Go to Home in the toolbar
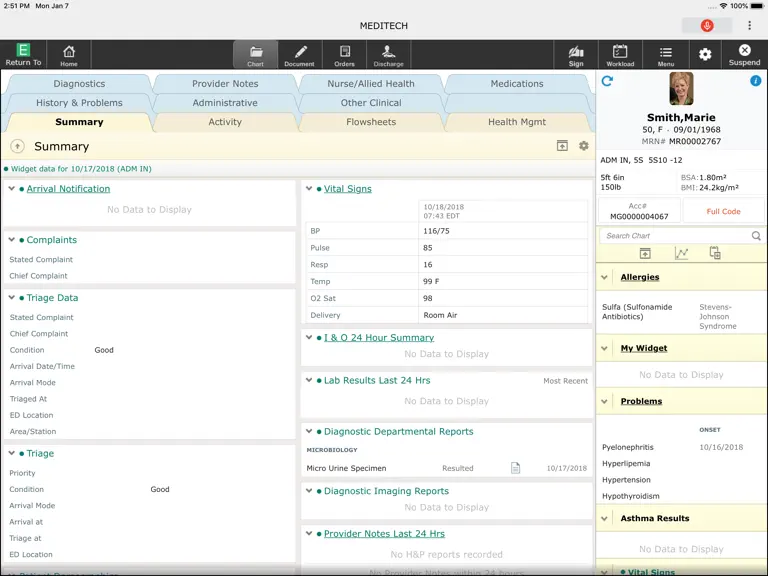The image size is (768, 576). tap(69, 54)
